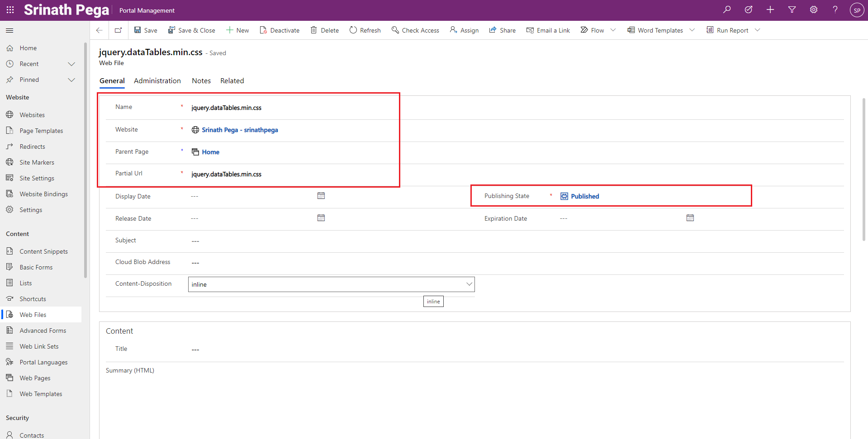Select Web Templates in the sidebar
Image resolution: width=868 pixels, height=439 pixels.
click(41, 394)
